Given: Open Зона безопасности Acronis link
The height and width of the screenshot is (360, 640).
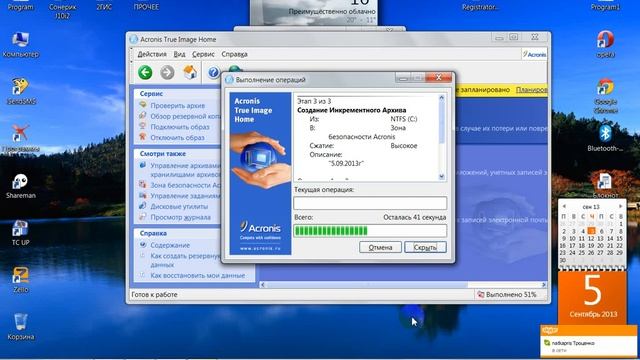Looking at the screenshot, I should (185, 185).
